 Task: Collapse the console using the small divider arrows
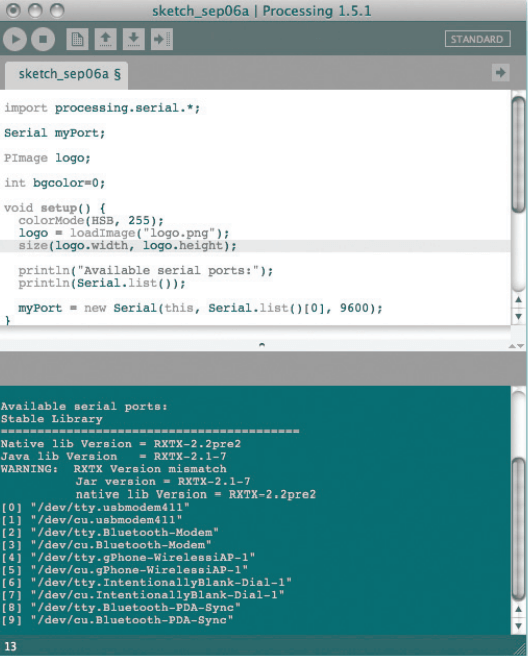[516, 346]
